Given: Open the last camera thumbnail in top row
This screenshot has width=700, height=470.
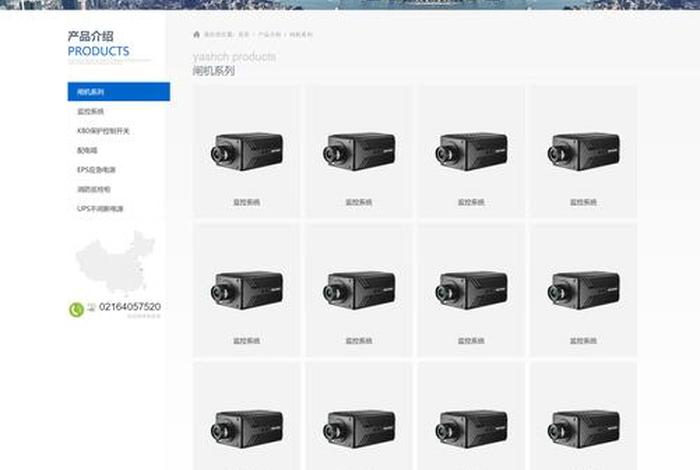Looking at the screenshot, I should coord(583,150).
